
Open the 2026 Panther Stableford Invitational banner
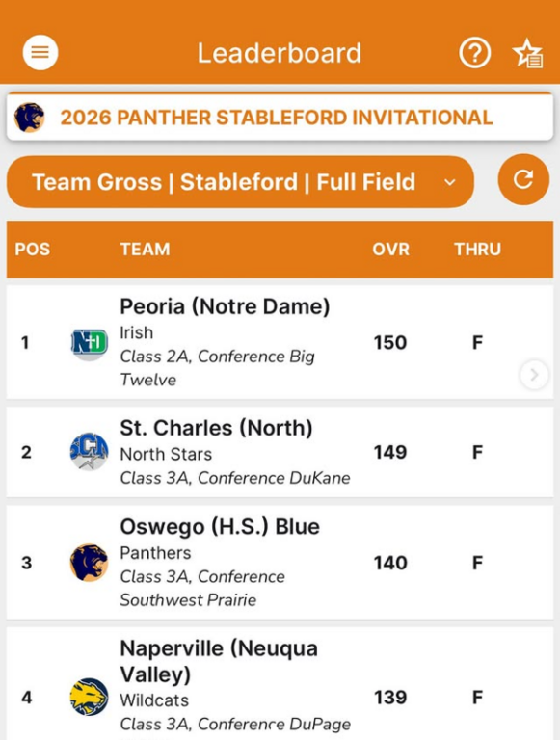pos(280,117)
